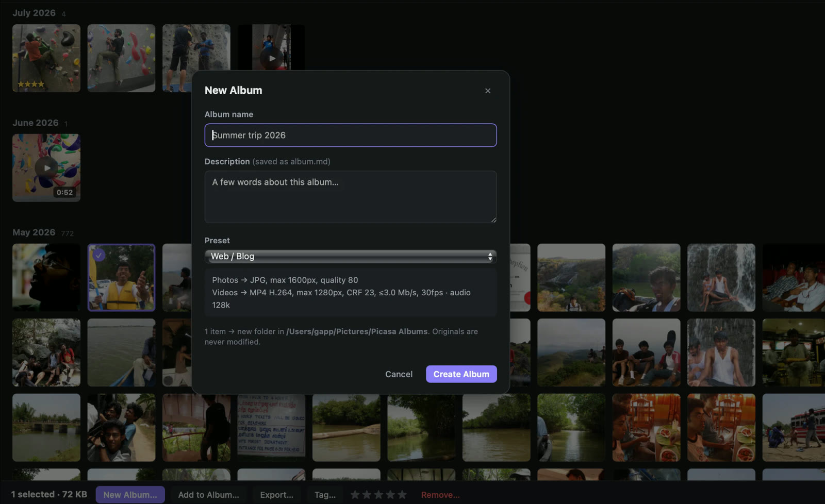Click the New Album dialog title
825x504 pixels.
(234, 90)
